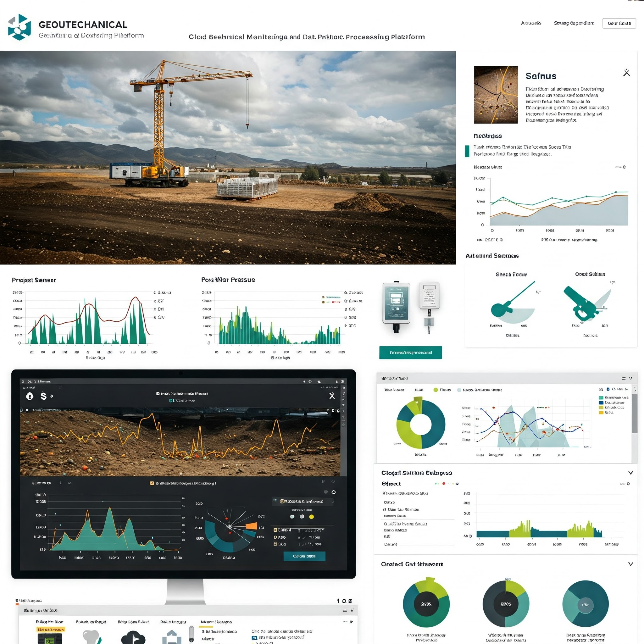Click the teal button in the dark dashboard
Viewport: 644px width, 644px height.
coord(304,556)
